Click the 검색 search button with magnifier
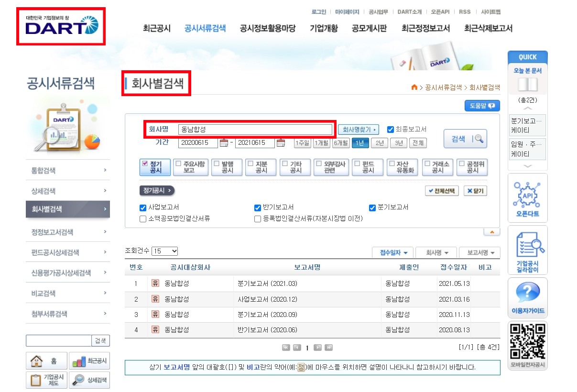This screenshot has height=392, width=577. pos(465,139)
